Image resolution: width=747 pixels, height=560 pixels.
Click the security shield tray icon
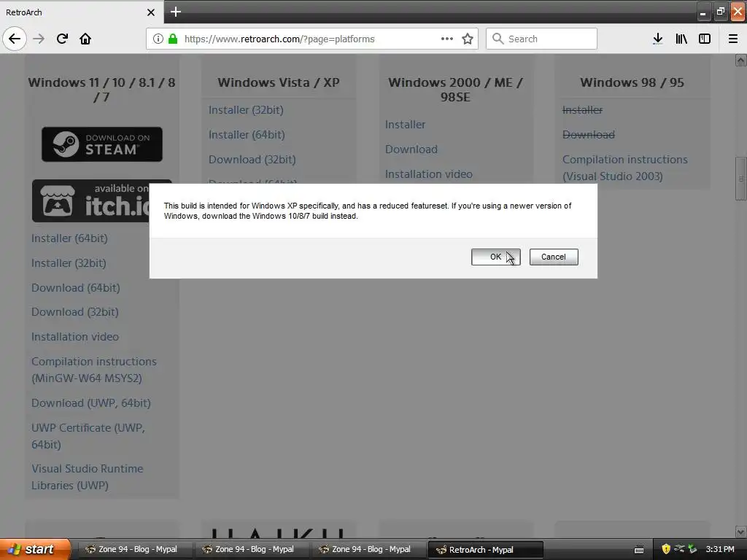[665, 549]
